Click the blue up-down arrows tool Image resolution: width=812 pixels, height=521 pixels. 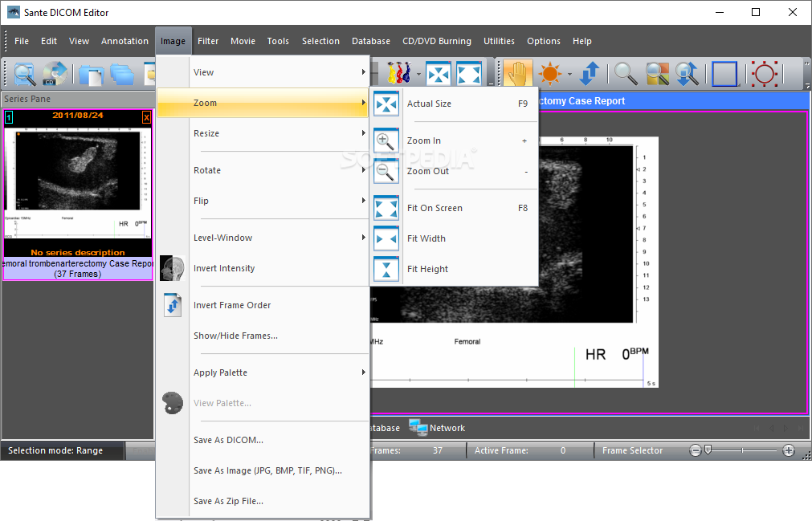(x=590, y=74)
